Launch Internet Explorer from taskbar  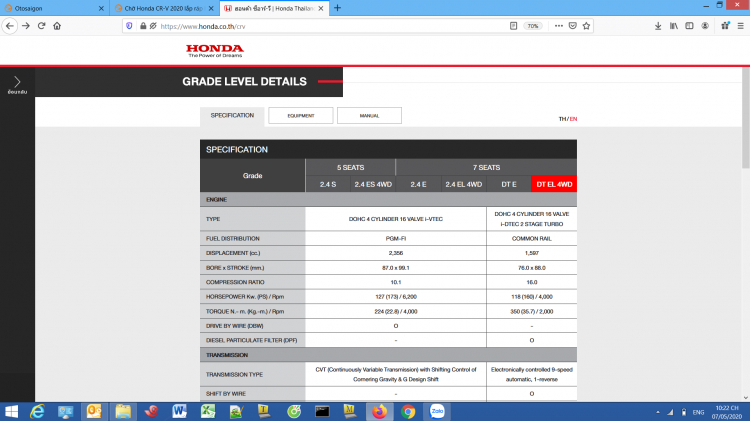coord(37,411)
